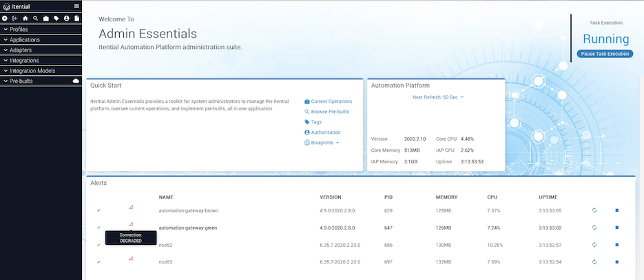
Task: Click the briefcase icon beside Current Operations
Action: [x=307, y=101]
